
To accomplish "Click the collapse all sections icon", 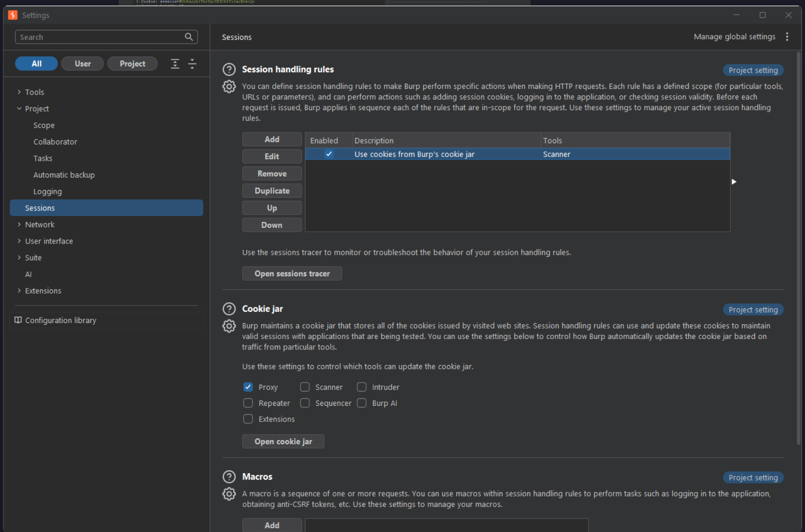I will (x=192, y=64).
